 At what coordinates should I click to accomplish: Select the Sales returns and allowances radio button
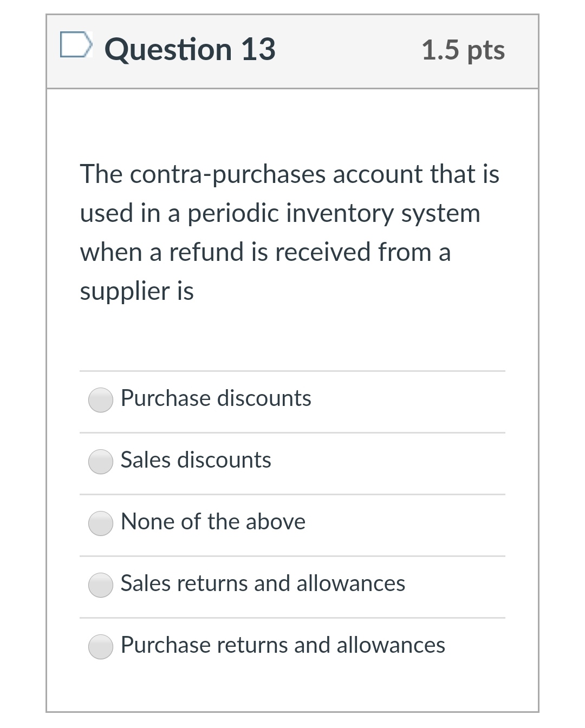[100, 586]
